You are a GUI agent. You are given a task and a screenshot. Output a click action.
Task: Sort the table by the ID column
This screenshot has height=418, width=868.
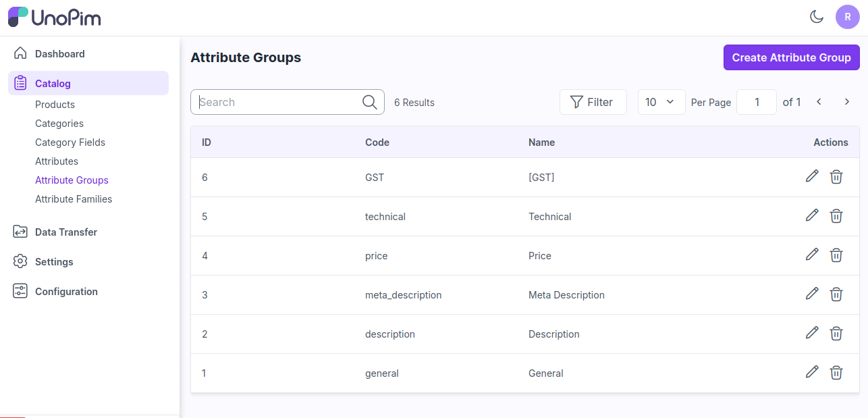206,142
